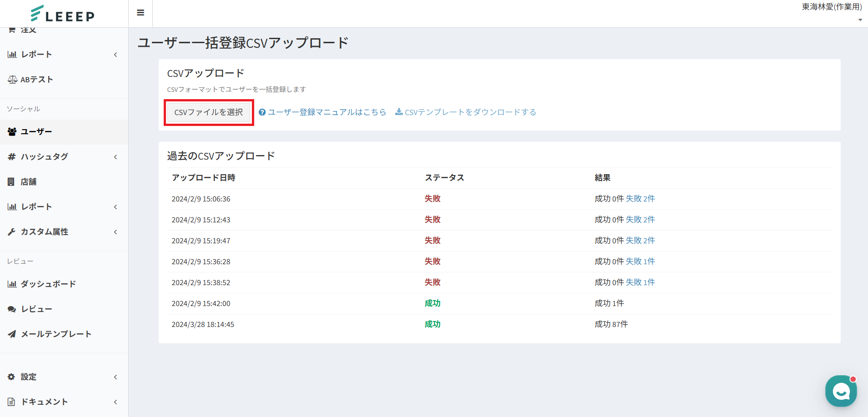Click the CSVファイルを選択 button

[209, 112]
